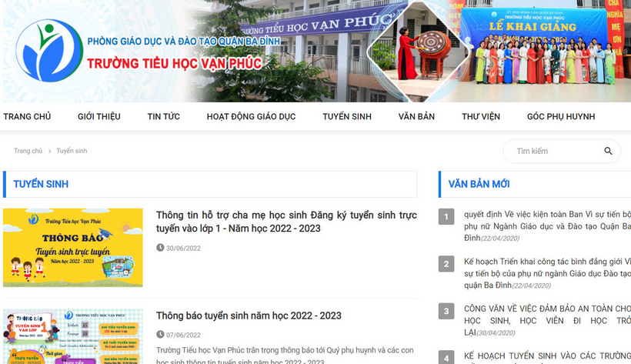The image size is (631, 364).
Task: Click the number 2 badge in Văn bản mới
Action: (446, 264)
